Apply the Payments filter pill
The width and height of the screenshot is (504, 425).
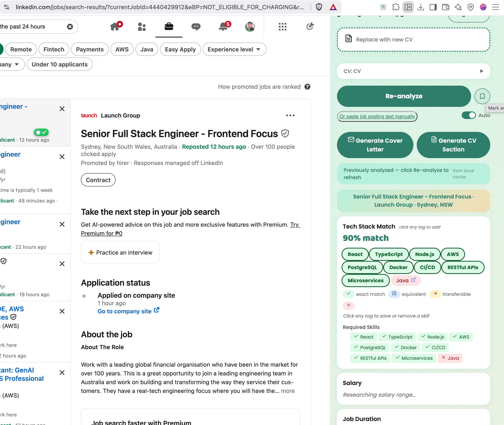(90, 49)
